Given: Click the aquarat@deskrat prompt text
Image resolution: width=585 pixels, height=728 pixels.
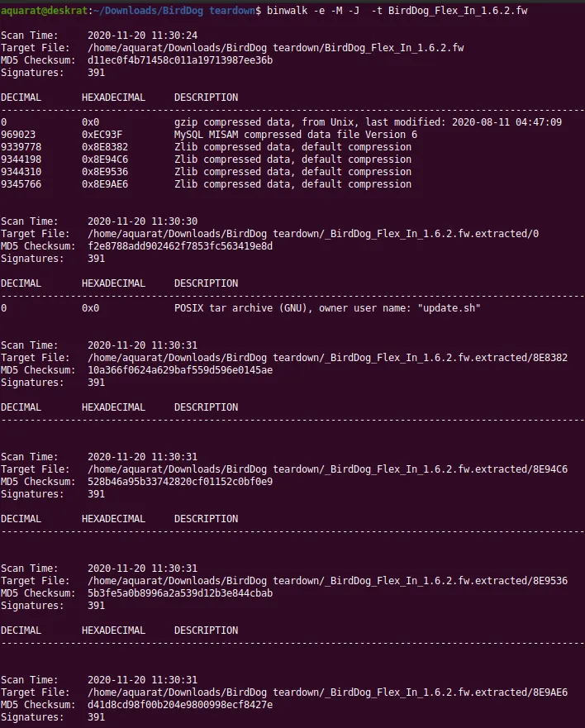Looking at the screenshot, I should click(x=44, y=10).
